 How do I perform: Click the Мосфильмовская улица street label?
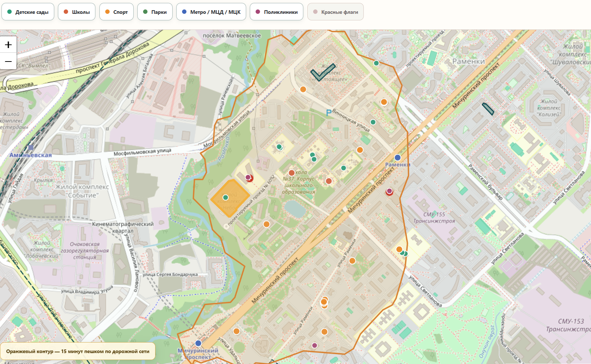(x=142, y=152)
